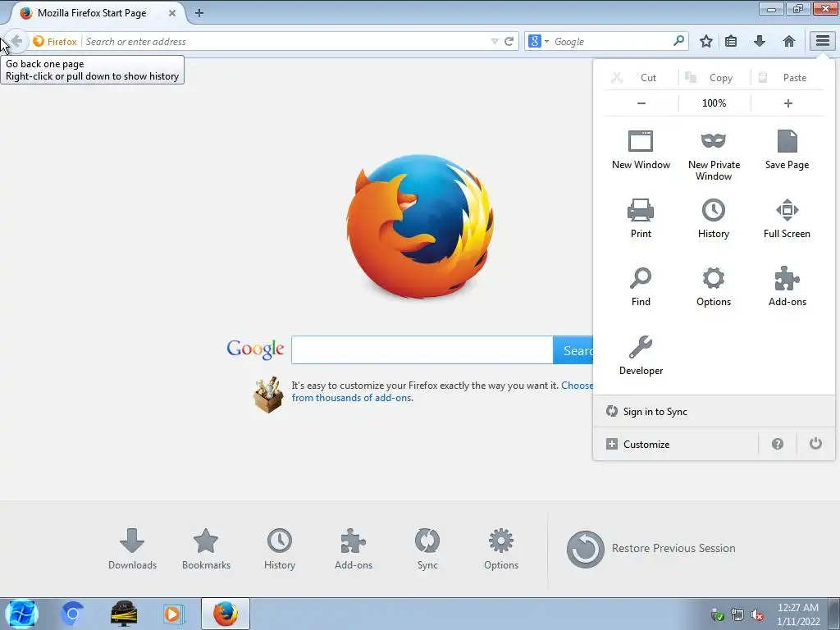
Task: Close the Mozilla Firefox Start Page tab
Action: 172,13
